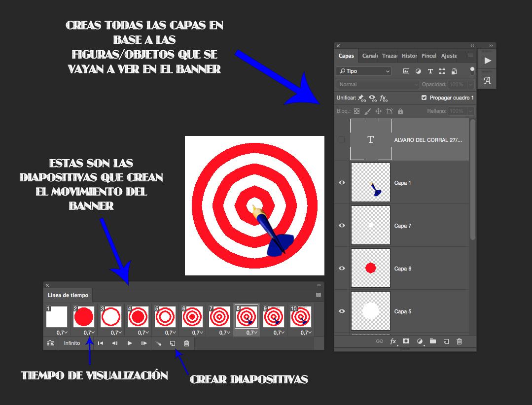Open the layer effects fx icon at panel bottom
Screen dimensions: 532x405
392,341
